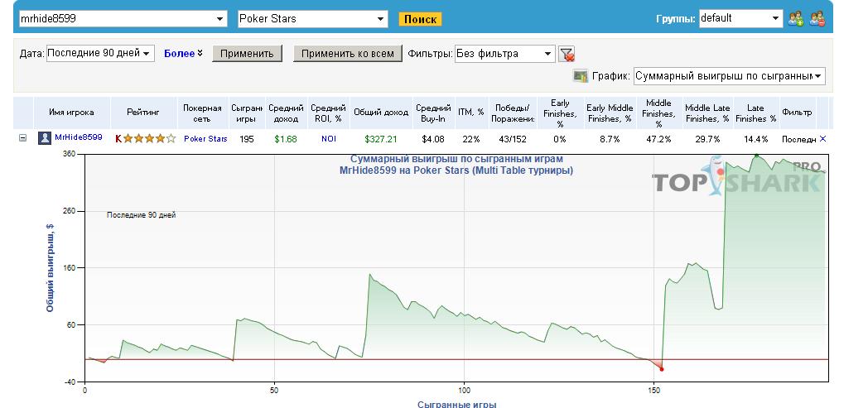
Task: Open the График chart type dropdown
Action: click(817, 76)
